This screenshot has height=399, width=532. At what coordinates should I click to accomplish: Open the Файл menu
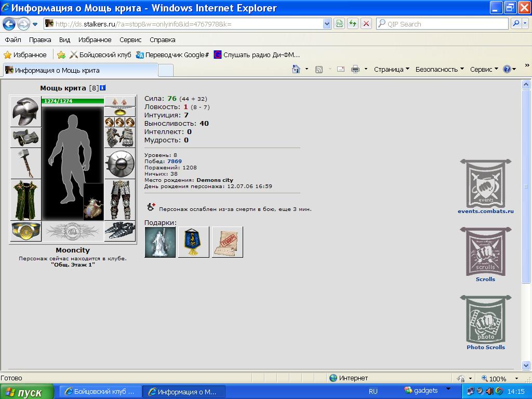[x=13, y=39]
